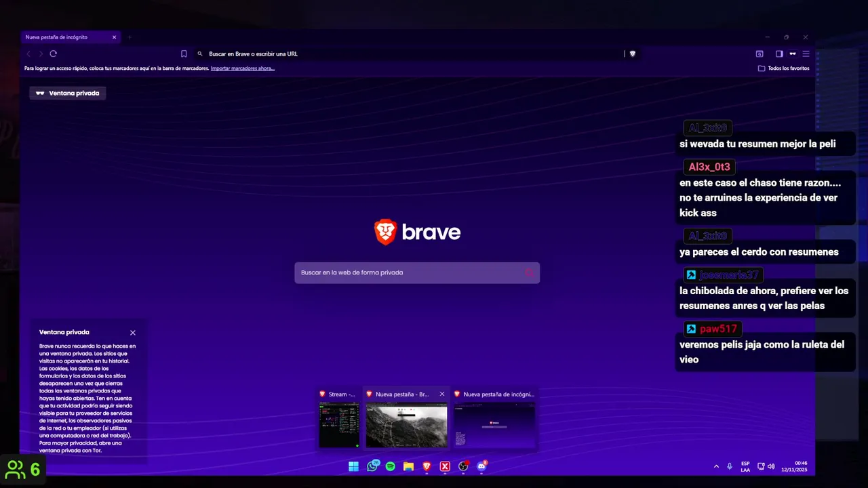Click the Ventana privada badge

67,93
